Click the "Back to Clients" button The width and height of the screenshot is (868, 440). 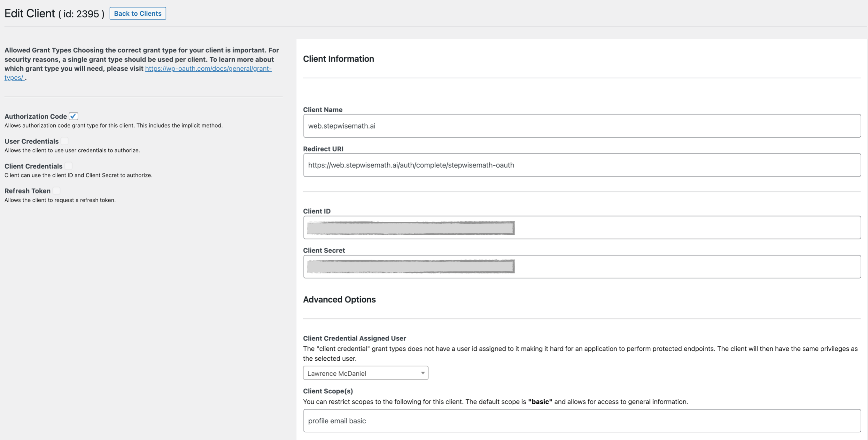coord(137,13)
